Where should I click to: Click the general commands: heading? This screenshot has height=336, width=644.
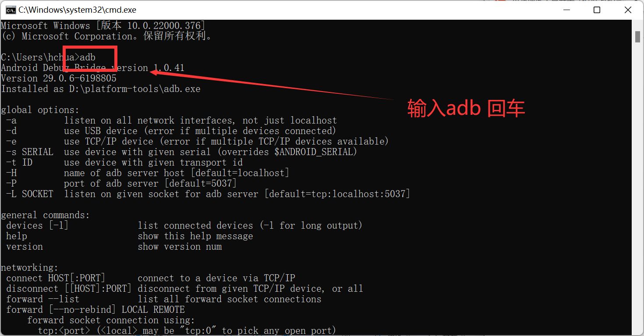click(46, 215)
